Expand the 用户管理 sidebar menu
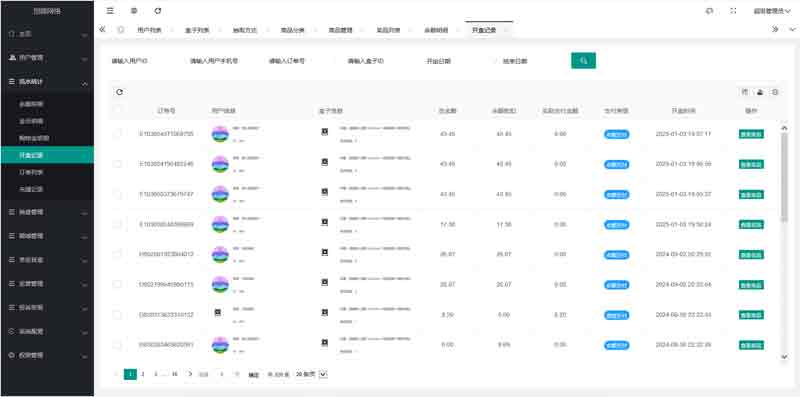This screenshot has height=397, width=800. click(x=47, y=58)
